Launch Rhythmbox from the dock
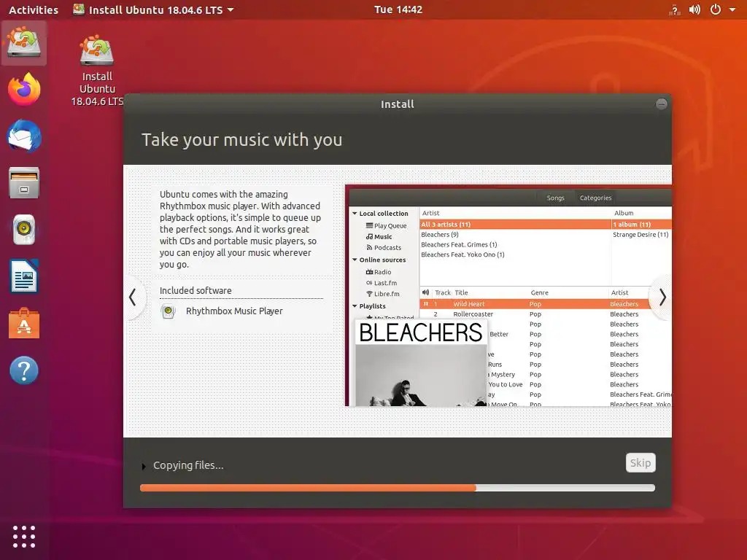The width and height of the screenshot is (747, 560). pos(24,230)
